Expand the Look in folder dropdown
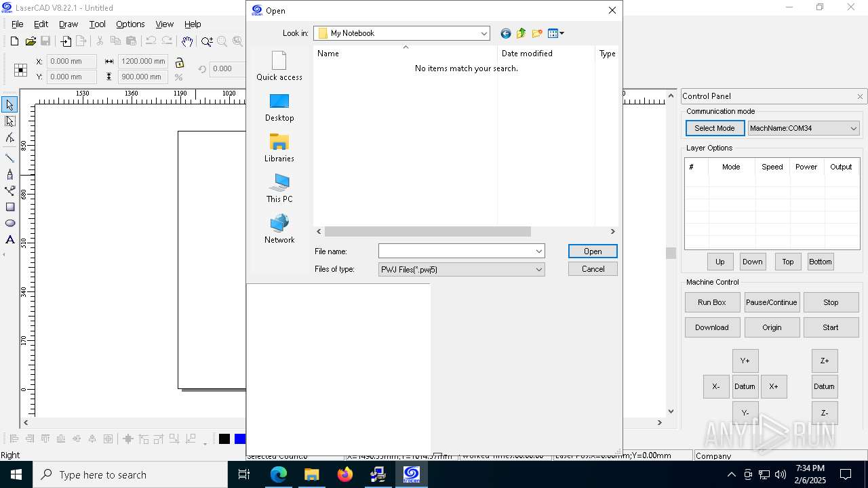 click(484, 33)
